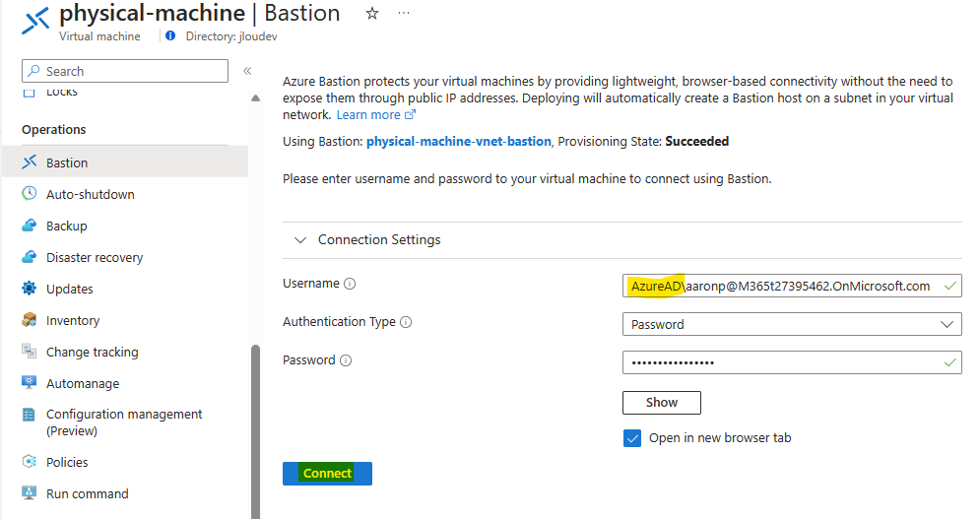Click the Password info icon
This screenshot has width=980, height=519.
pos(346,360)
